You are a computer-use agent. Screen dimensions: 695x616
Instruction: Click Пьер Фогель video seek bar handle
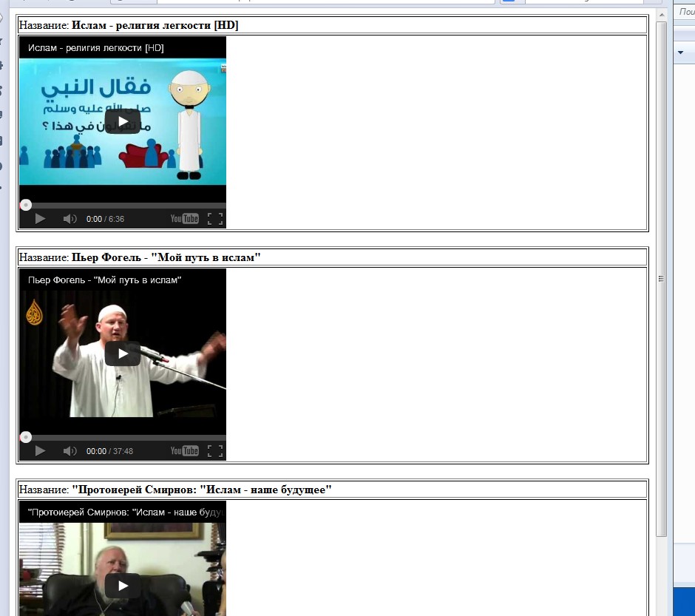point(26,437)
